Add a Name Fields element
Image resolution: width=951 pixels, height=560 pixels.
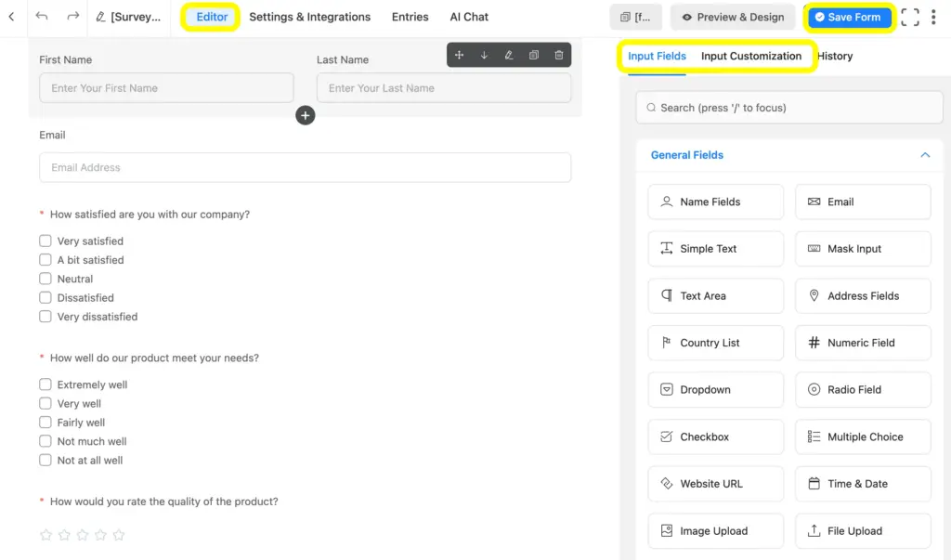point(716,202)
